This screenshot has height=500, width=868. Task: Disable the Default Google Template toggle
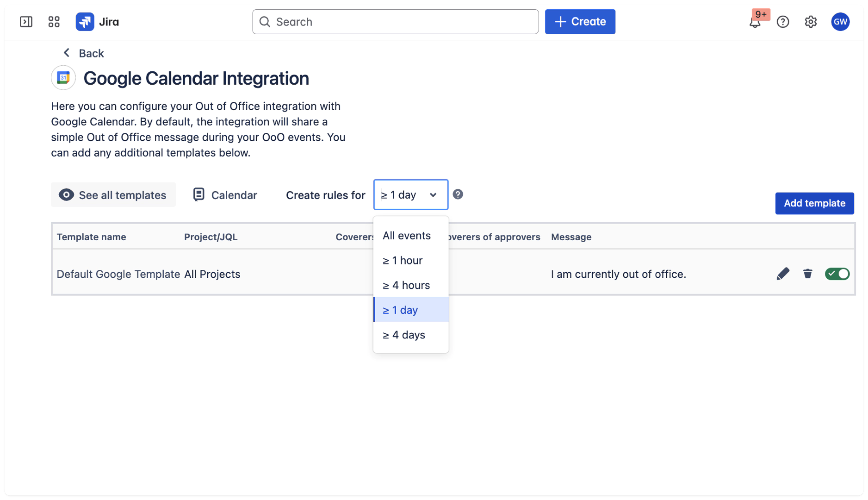(x=837, y=274)
